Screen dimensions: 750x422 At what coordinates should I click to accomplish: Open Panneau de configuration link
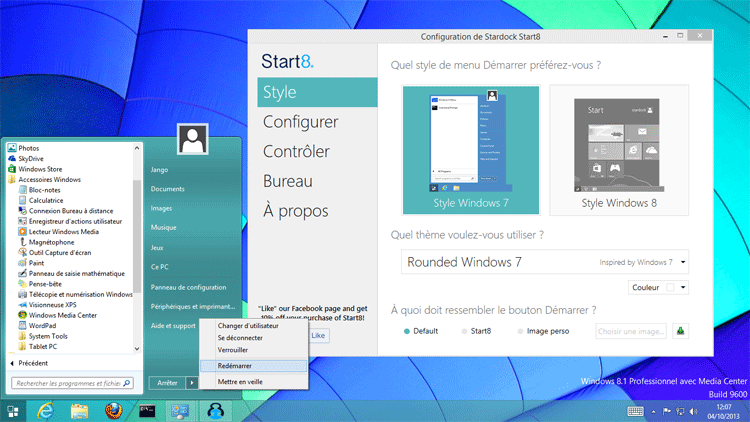(188, 287)
